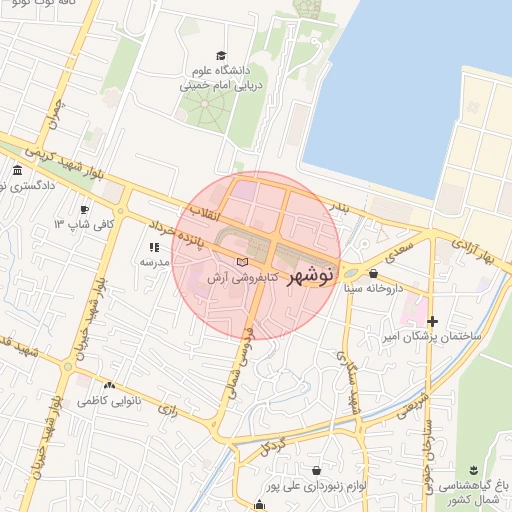The width and height of the screenshot is (512, 512).
Task: Click the فردوسی شمالی street label
Action: (x=241, y=363)
